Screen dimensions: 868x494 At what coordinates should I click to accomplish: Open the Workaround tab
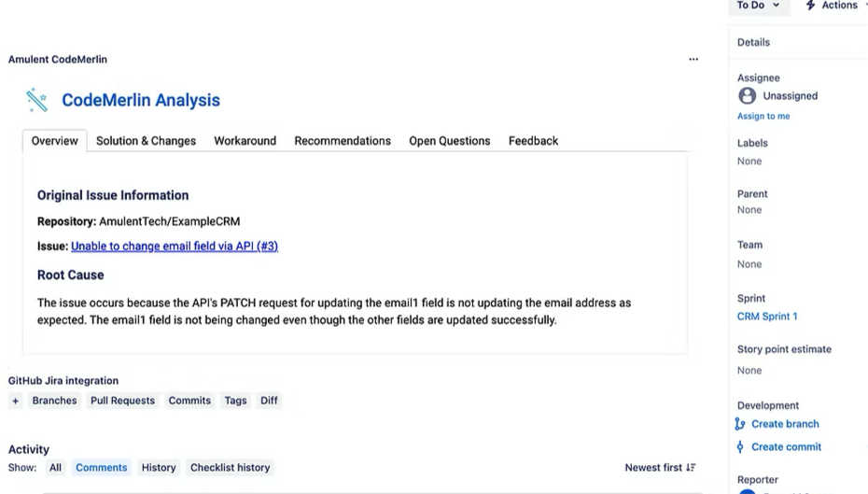[x=245, y=141]
